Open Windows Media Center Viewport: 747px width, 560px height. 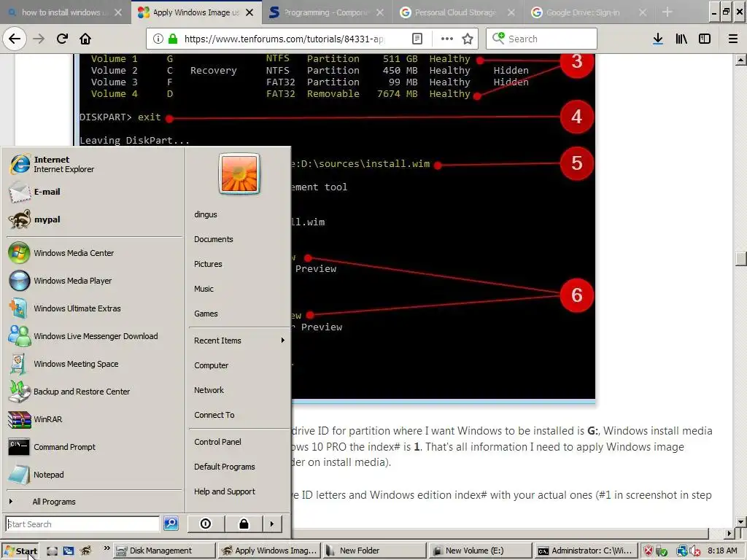(x=94, y=253)
